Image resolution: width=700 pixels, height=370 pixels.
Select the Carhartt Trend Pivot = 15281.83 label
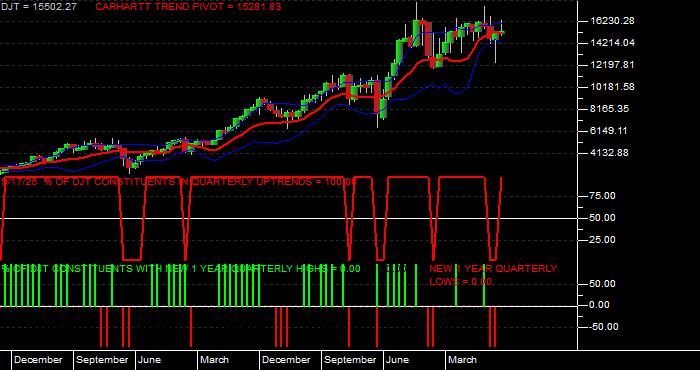click(x=188, y=7)
